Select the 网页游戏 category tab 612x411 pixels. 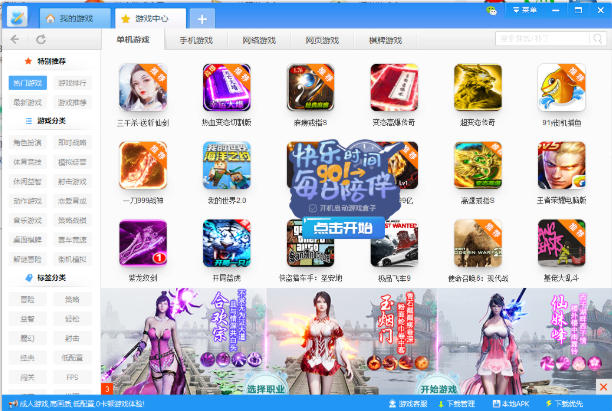322,40
